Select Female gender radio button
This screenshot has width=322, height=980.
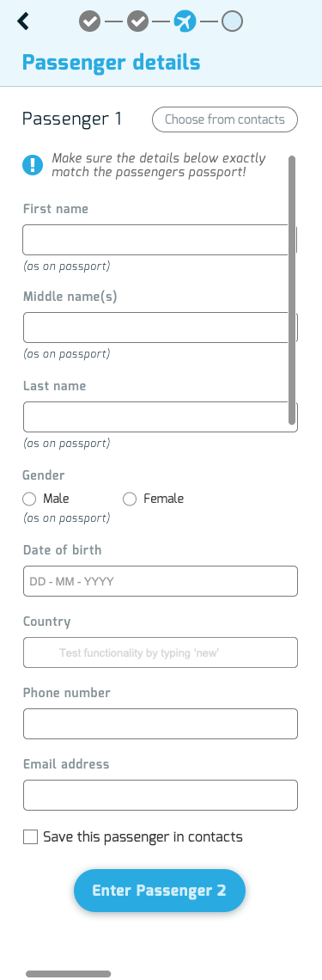point(129,499)
